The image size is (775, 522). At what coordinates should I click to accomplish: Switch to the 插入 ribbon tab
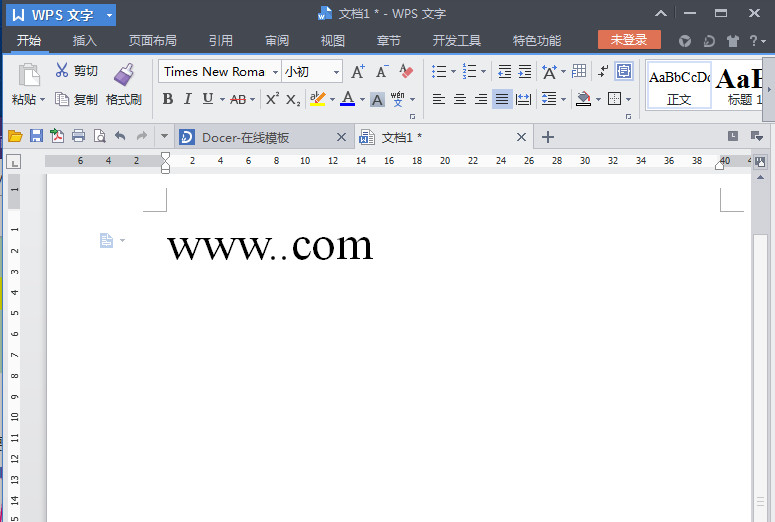tap(85, 41)
